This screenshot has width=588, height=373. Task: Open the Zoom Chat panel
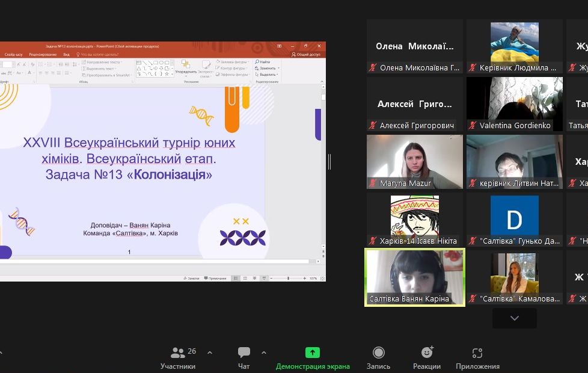coord(243,357)
